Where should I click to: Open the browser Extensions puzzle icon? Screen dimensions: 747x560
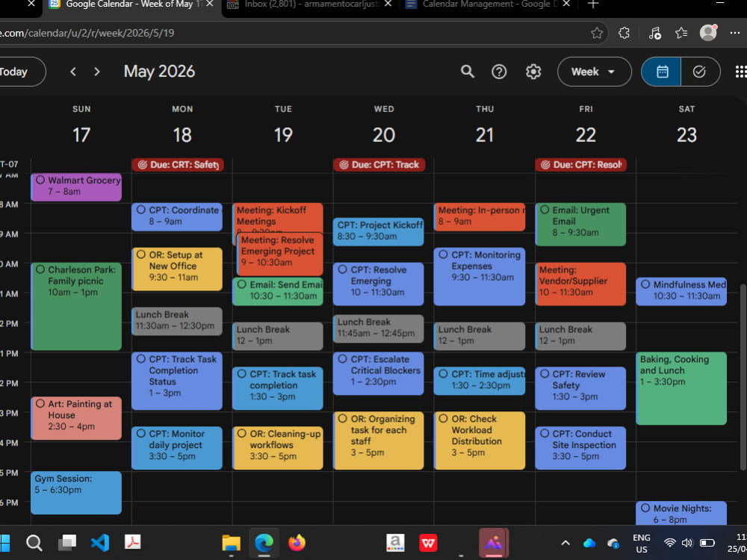[x=624, y=33]
